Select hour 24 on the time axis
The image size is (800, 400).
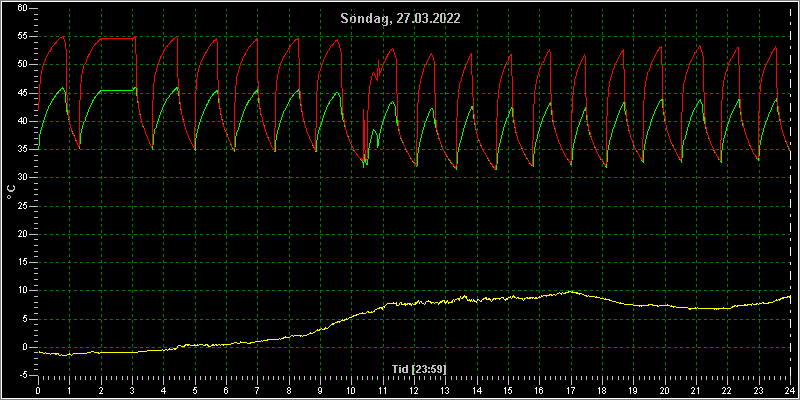(x=790, y=389)
